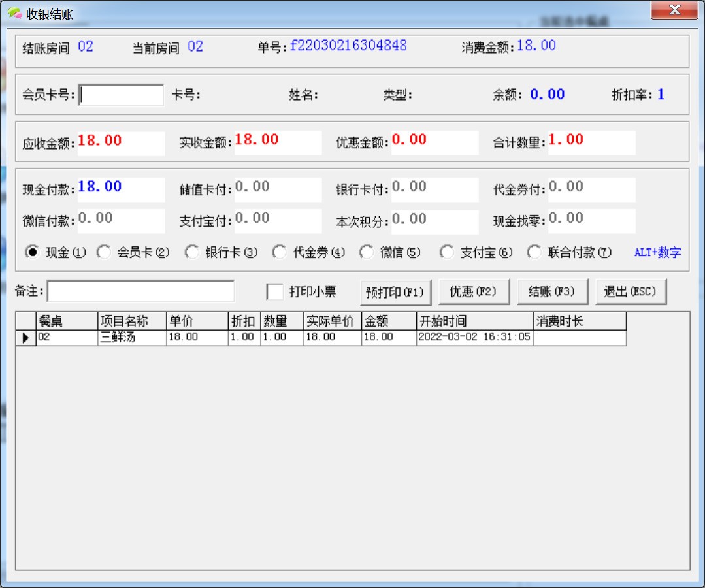This screenshot has height=588, width=705.
Task: Choose 联合付款 combined payment
Action: [x=534, y=253]
